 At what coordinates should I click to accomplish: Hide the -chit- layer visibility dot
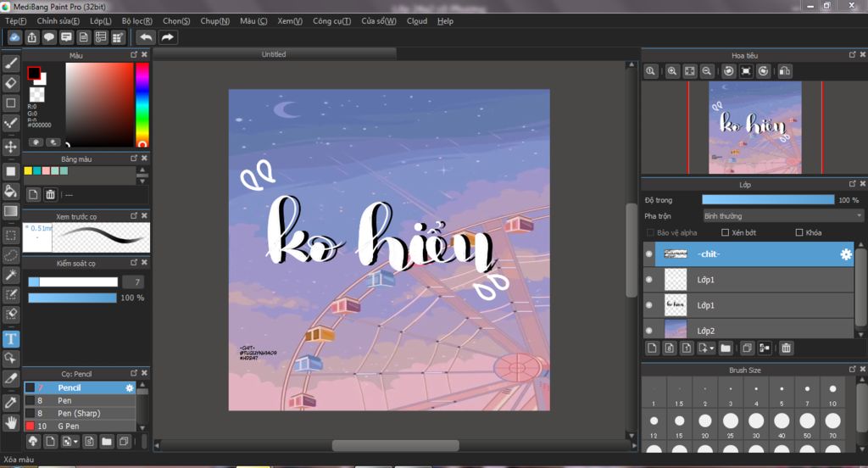tap(648, 254)
